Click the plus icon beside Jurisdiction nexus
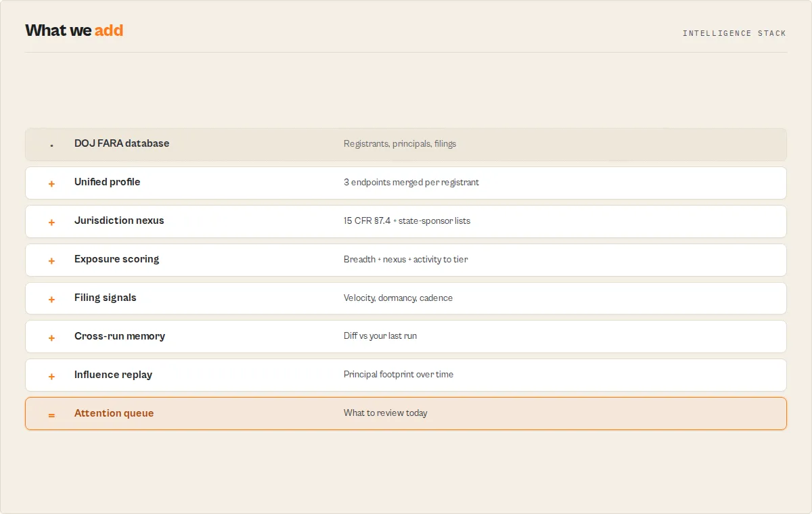The height and width of the screenshot is (514, 812). [x=51, y=222]
